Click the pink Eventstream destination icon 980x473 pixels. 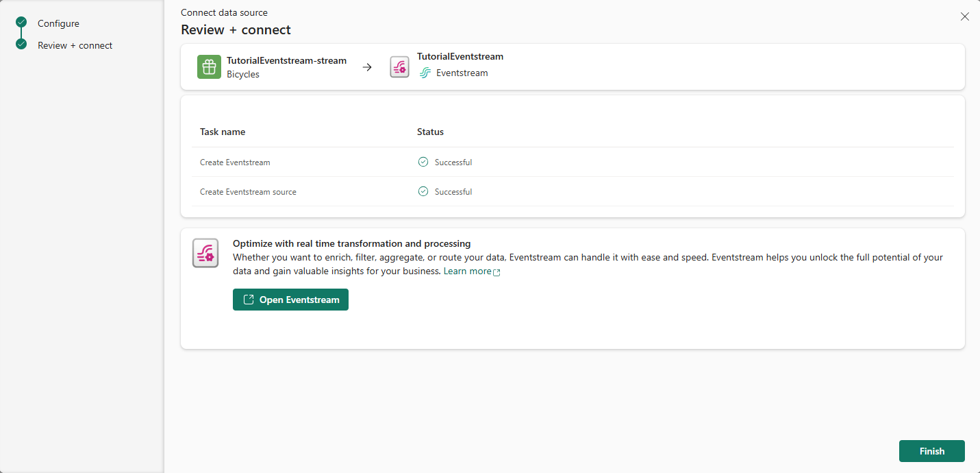(399, 66)
